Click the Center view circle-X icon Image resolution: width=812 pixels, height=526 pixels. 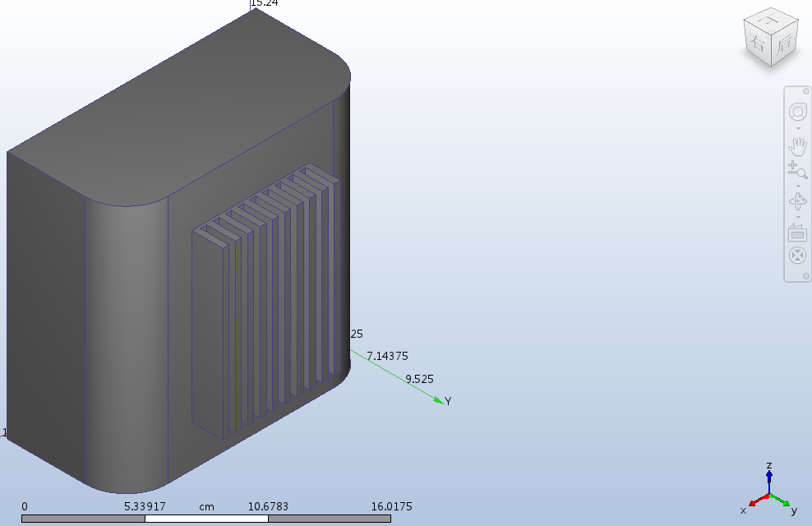click(797, 256)
